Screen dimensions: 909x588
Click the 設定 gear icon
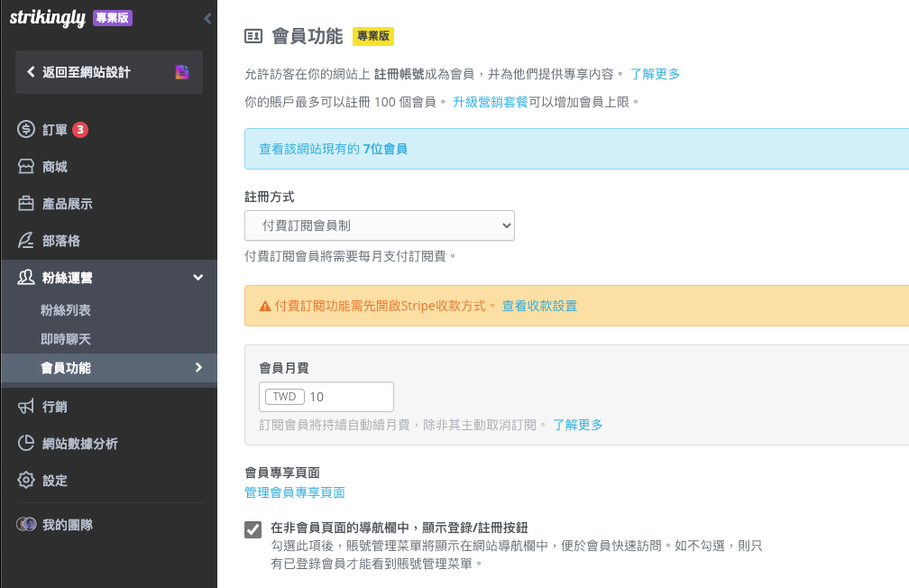tap(26, 481)
